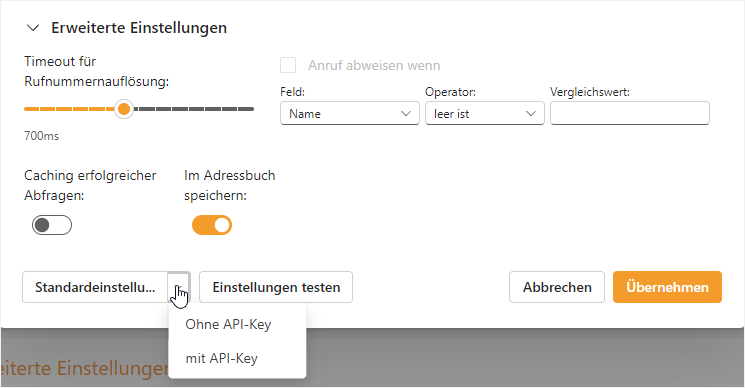The image size is (745, 388).
Task: Collapse chevron beside Erweiterte Einstellungen heading
Action: 33,28
